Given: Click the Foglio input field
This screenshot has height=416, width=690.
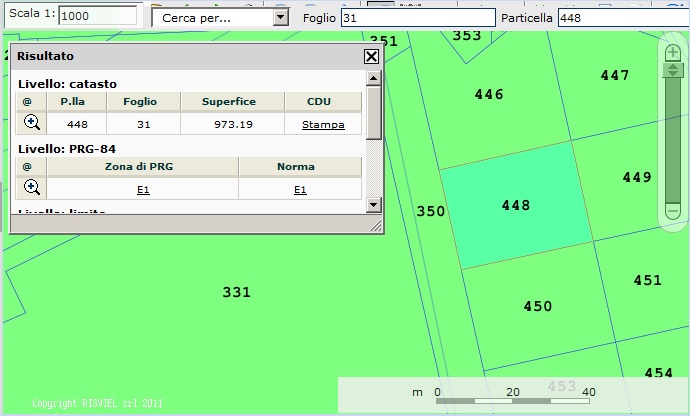Looking at the screenshot, I should (417, 18).
